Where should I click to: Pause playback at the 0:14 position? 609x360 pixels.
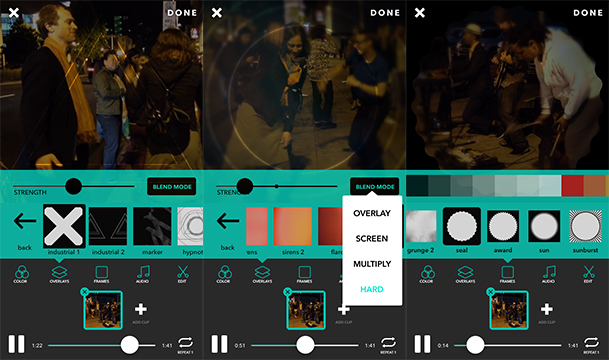click(422, 344)
